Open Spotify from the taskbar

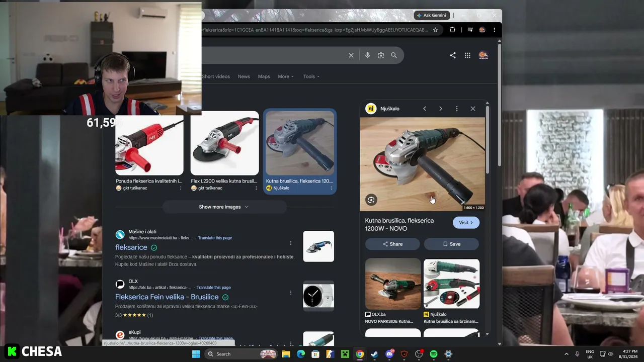(434, 354)
